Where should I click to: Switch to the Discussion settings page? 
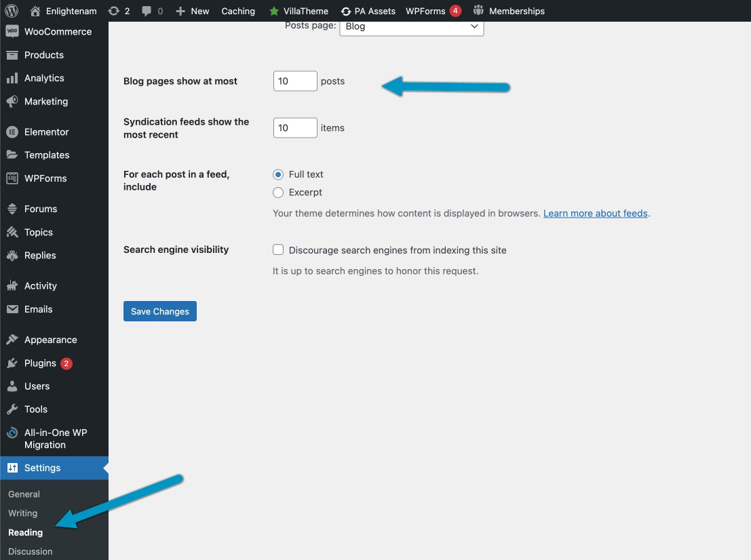(30, 551)
